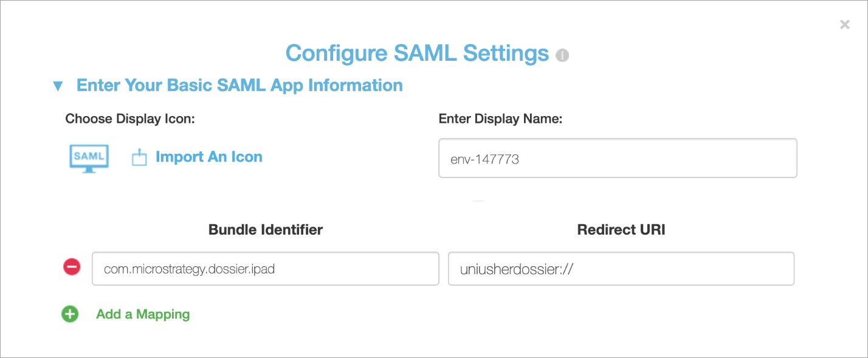Click the Choose Display Icon label
The height and width of the screenshot is (358, 868).
[x=130, y=119]
